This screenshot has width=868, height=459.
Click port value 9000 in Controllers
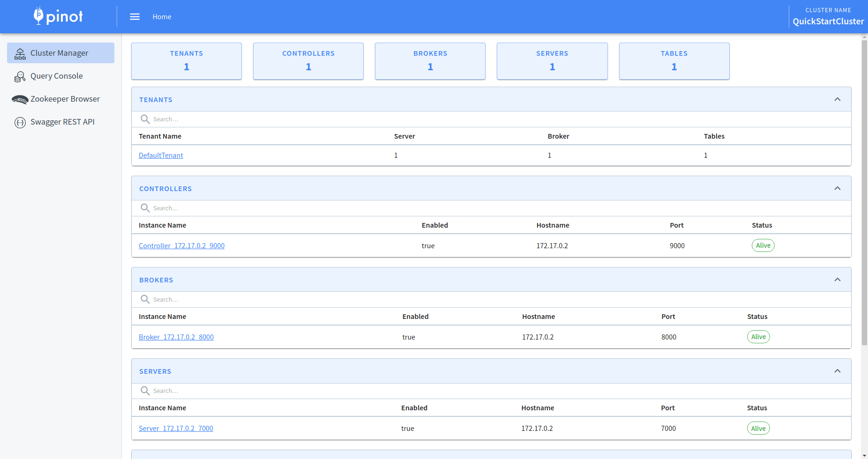pyautogui.click(x=677, y=246)
